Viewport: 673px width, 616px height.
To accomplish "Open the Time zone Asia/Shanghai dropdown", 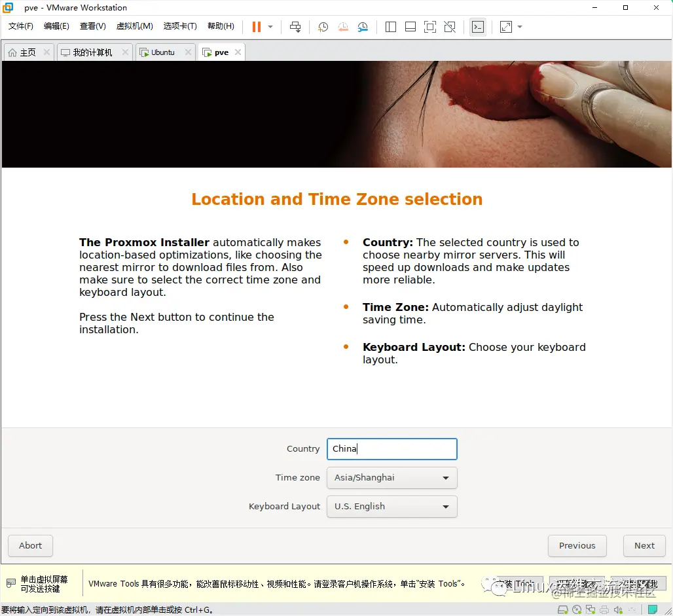I will coord(392,478).
